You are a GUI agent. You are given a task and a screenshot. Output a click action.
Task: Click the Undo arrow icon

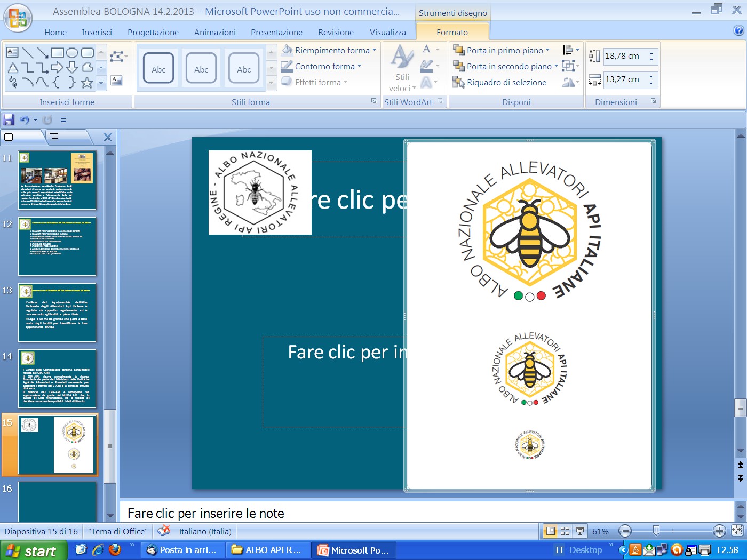click(25, 120)
